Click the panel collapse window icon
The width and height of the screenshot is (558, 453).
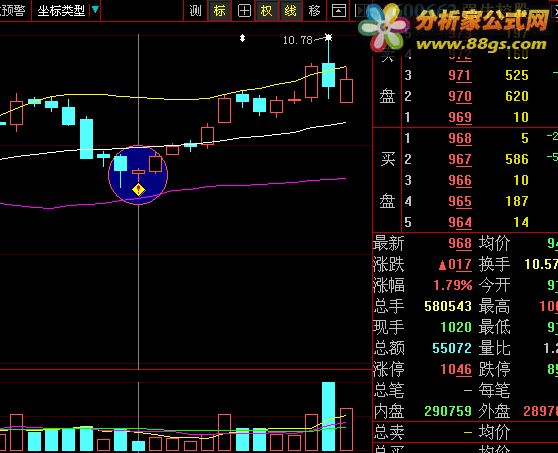(x=338, y=11)
